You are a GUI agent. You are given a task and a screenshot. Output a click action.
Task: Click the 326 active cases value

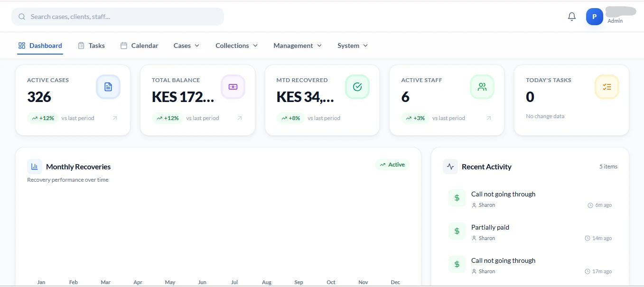pyautogui.click(x=39, y=97)
